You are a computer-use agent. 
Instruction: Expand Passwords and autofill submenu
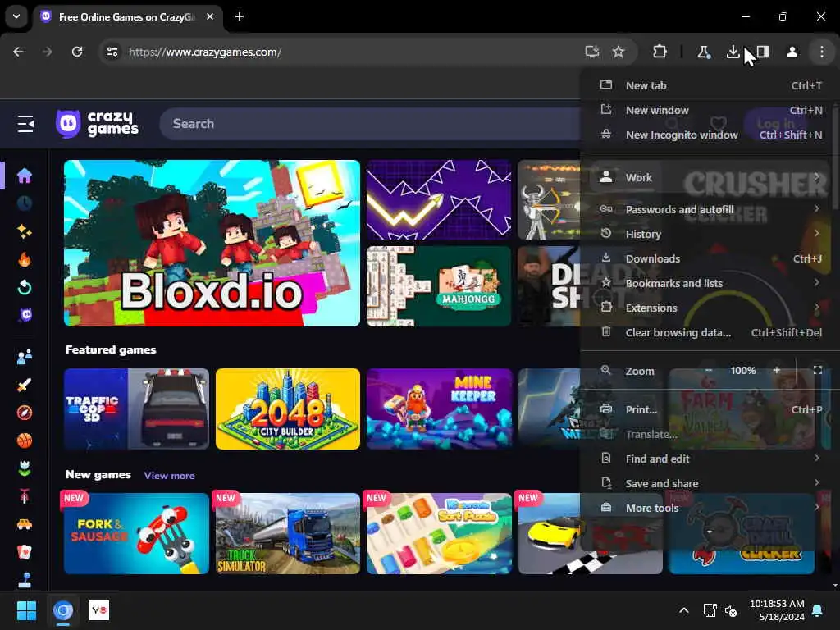[710, 209]
